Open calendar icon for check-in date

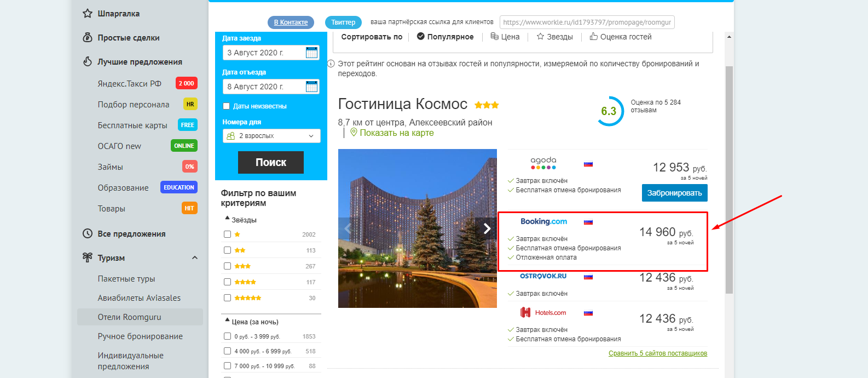(311, 53)
